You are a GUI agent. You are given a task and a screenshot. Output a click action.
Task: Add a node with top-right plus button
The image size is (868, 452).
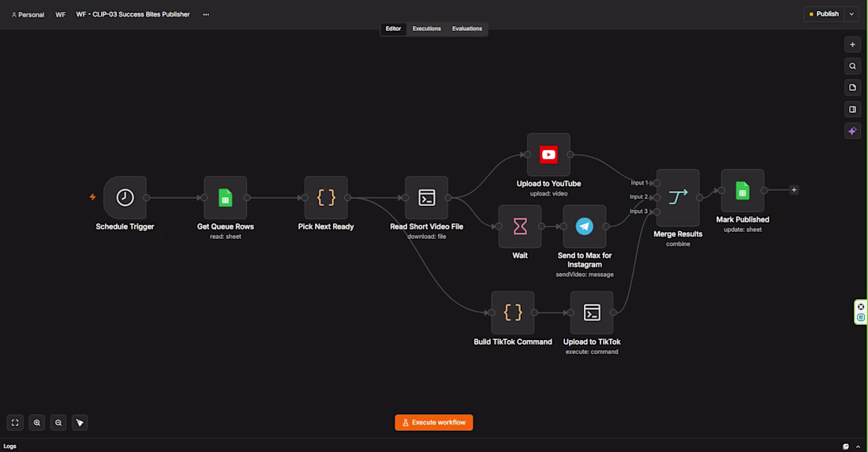click(x=852, y=44)
